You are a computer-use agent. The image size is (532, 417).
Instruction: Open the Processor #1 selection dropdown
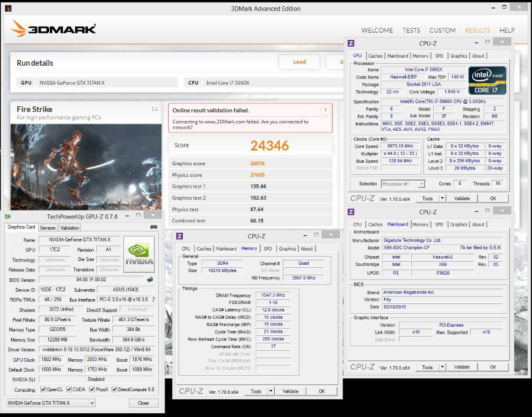(x=421, y=184)
